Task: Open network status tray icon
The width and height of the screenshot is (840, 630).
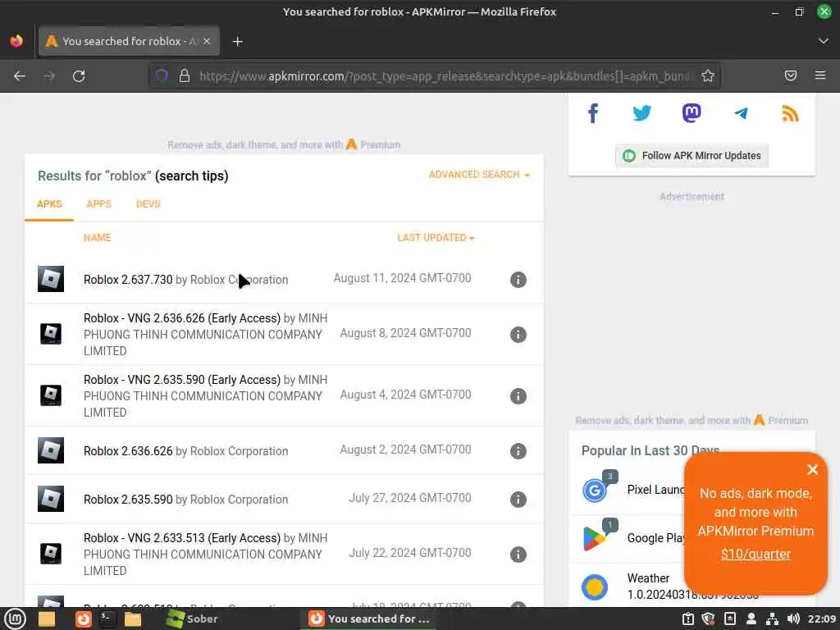Action: [773, 619]
